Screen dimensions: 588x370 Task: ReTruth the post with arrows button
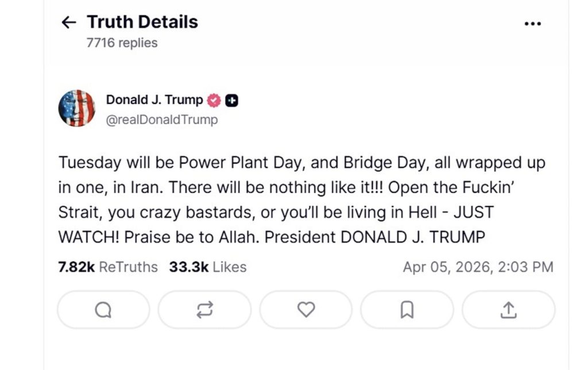coord(204,310)
